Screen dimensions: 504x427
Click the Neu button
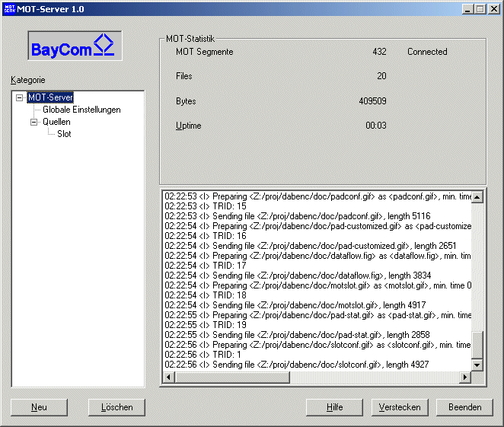pyautogui.click(x=40, y=407)
